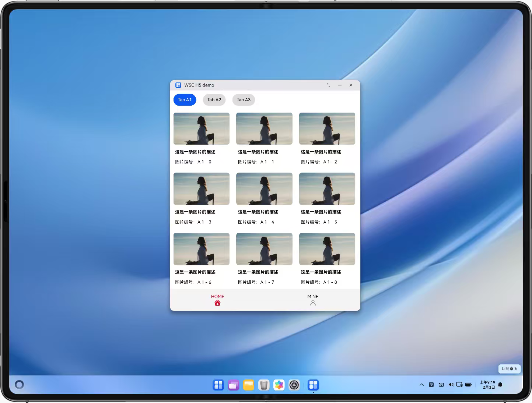This screenshot has height=403, width=532.
Task: Open the clock showing 上午9:19
Action: click(x=488, y=385)
